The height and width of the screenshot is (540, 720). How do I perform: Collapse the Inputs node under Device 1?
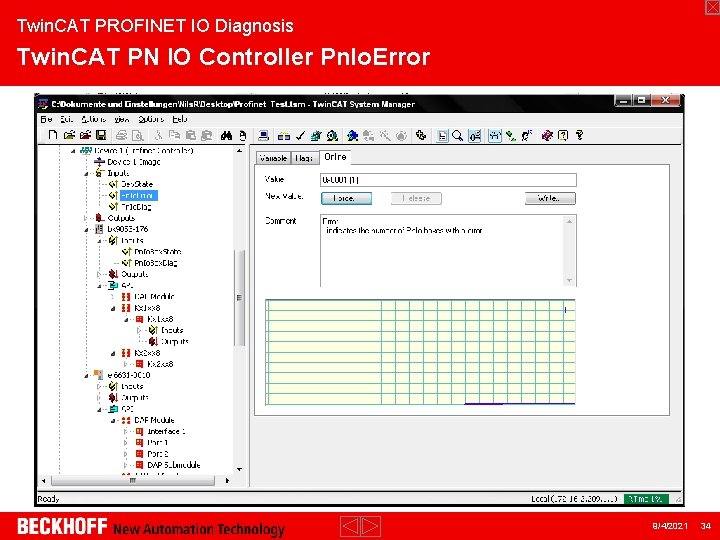[x=86, y=174]
